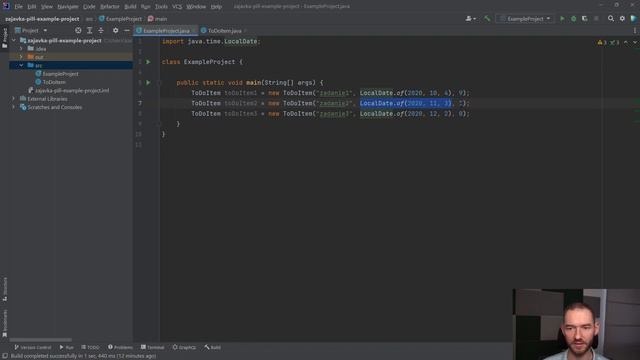This screenshot has width=640, height=360.
Task: Open Project panel options gear
Action: 116,30
